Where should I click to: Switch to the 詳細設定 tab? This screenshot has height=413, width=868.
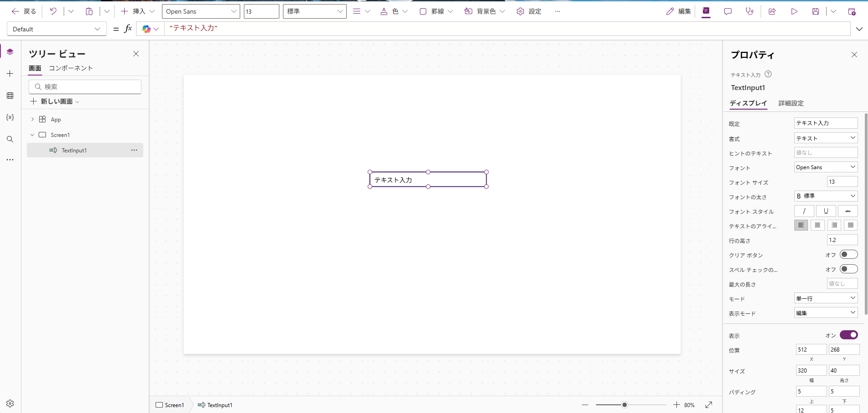(x=791, y=103)
